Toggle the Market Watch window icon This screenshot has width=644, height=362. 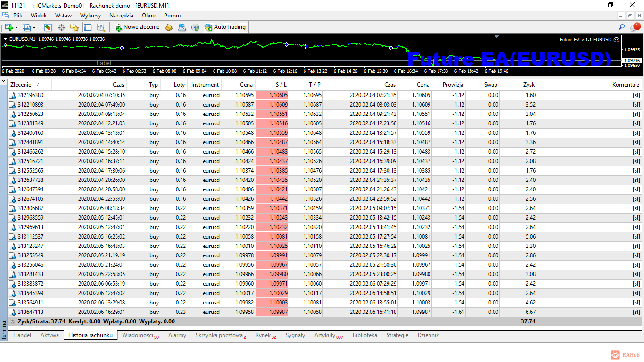(48, 27)
